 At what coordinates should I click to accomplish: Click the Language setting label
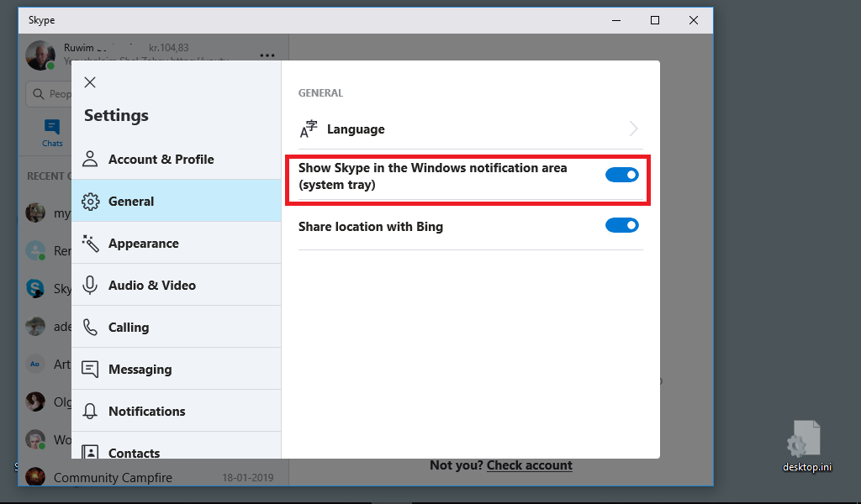(x=356, y=129)
